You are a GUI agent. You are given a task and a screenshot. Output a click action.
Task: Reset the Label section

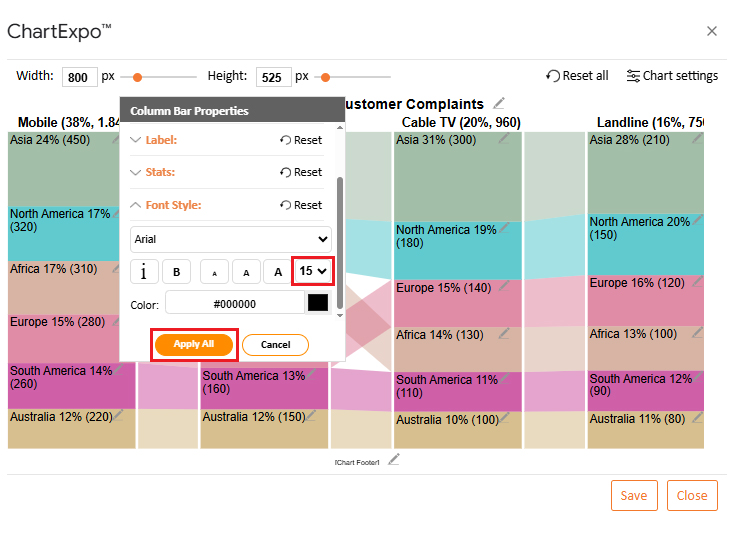[x=301, y=140]
